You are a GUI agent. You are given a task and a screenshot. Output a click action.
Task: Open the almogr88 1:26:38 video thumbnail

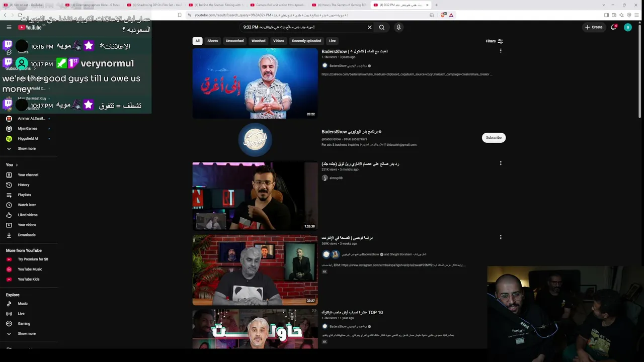click(255, 196)
